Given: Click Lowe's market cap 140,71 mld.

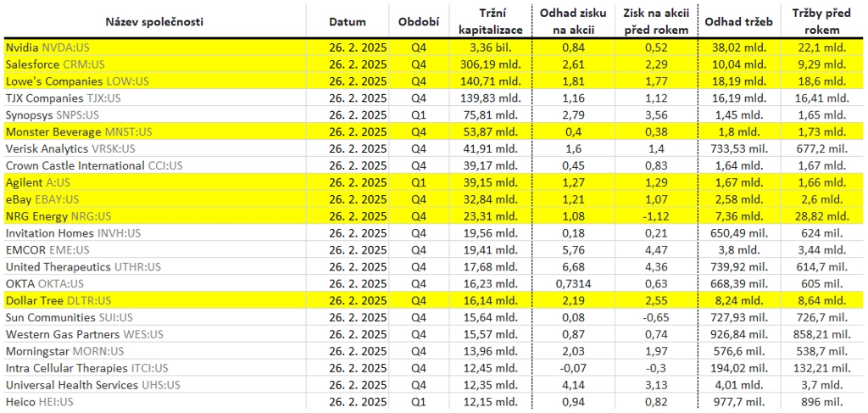Looking at the screenshot, I should [491, 81].
